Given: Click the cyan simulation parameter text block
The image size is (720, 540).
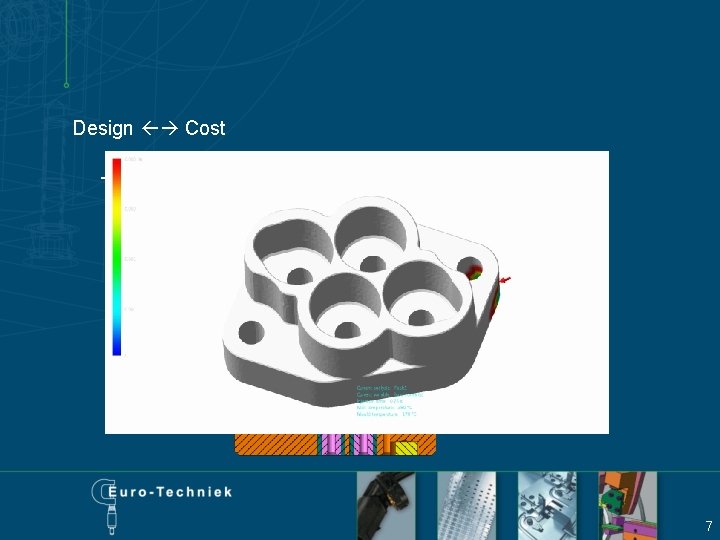Looking at the screenshot, I should click(x=389, y=401).
